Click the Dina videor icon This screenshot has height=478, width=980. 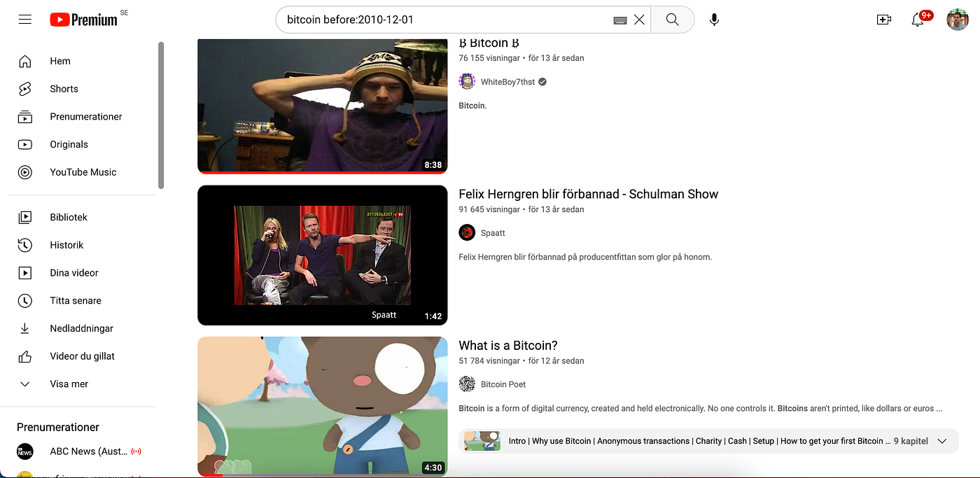(25, 273)
